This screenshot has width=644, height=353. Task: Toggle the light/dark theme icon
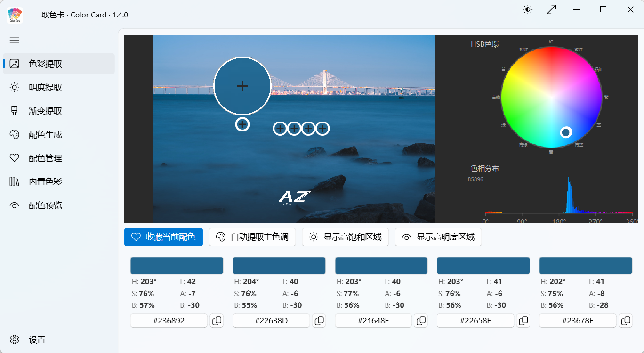coord(528,9)
